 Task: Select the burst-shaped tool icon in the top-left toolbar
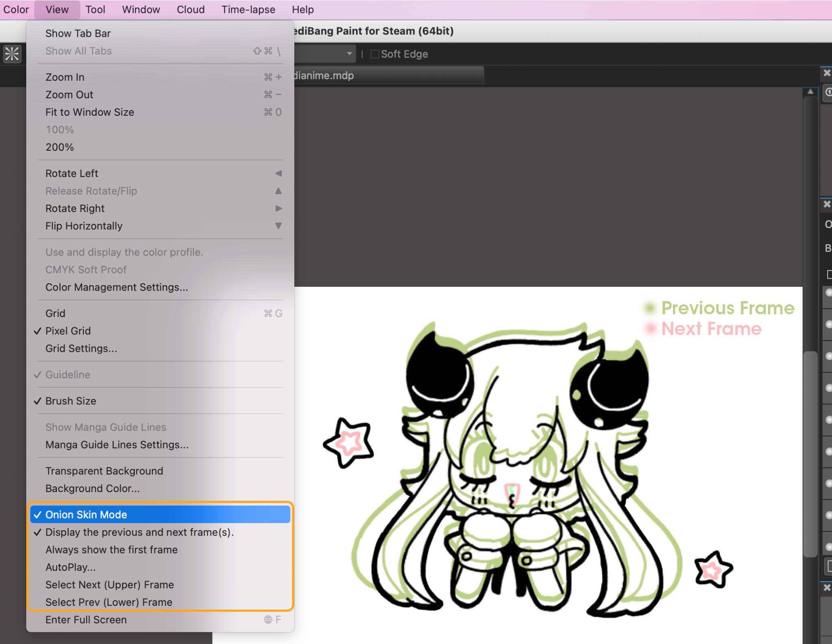click(11, 53)
